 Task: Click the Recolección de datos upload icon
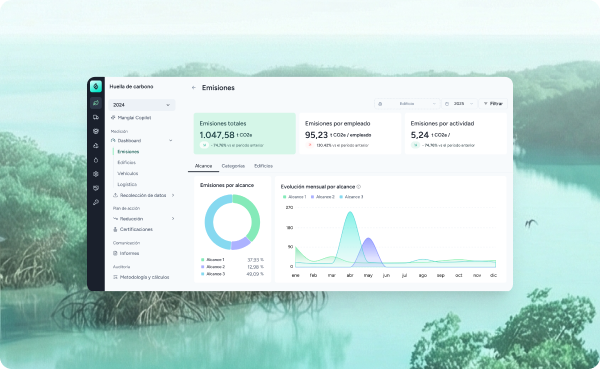[115, 195]
